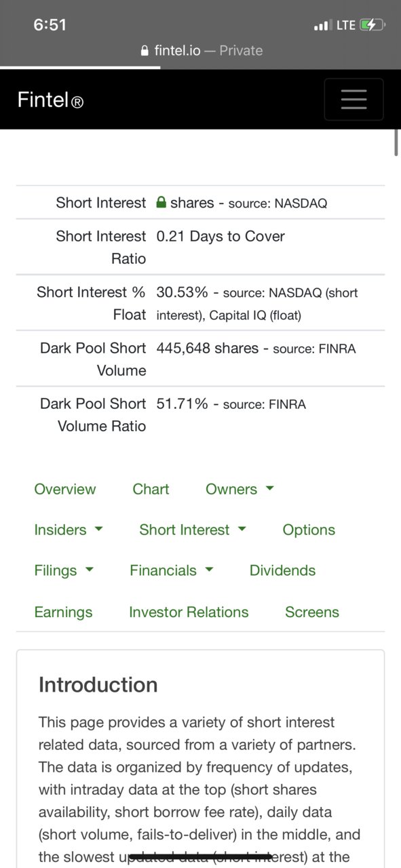The image size is (401, 868).
Task: Tap the battery charging status icon
Action: pos(373,25)
